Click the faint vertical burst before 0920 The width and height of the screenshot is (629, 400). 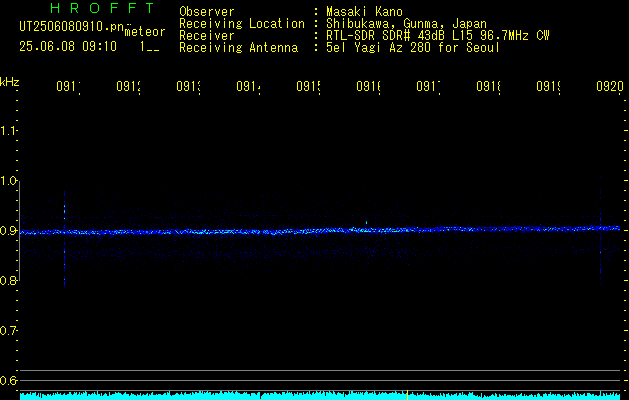click(x=601, y=231)
